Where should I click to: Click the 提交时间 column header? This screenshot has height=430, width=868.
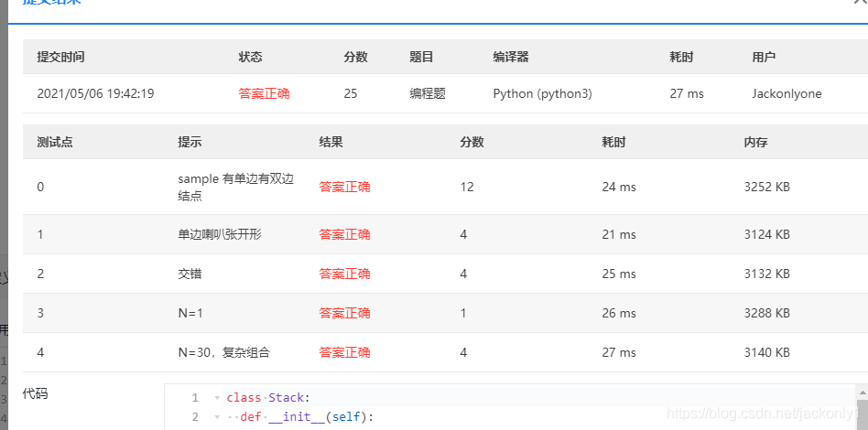coord(60,57)
